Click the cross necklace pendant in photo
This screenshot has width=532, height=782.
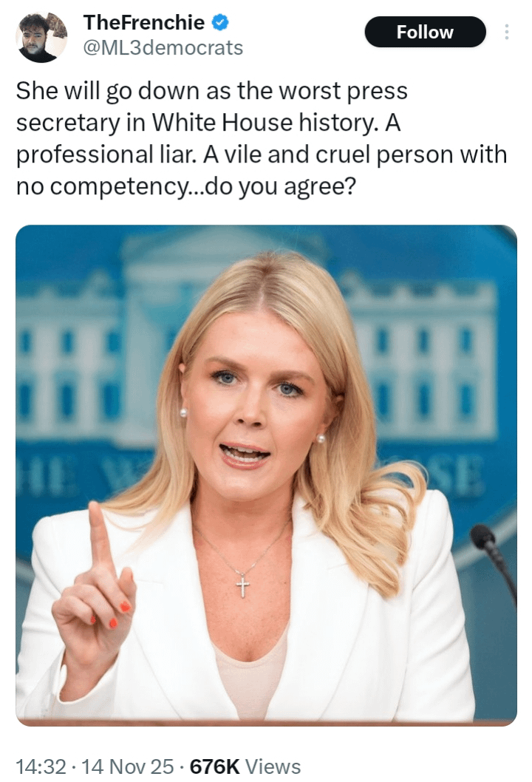pyautogui.click(x=242, y=585)
